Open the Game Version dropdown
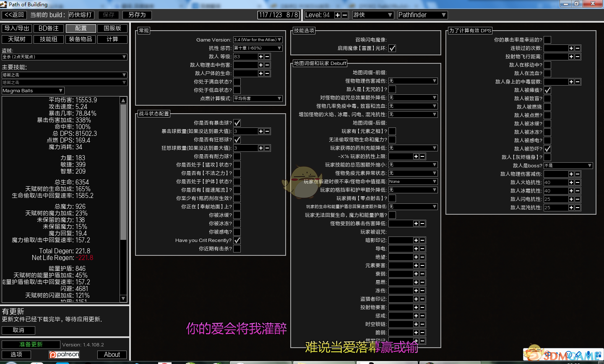Screen dimensions: 604x364 click(x=258, y=40)
